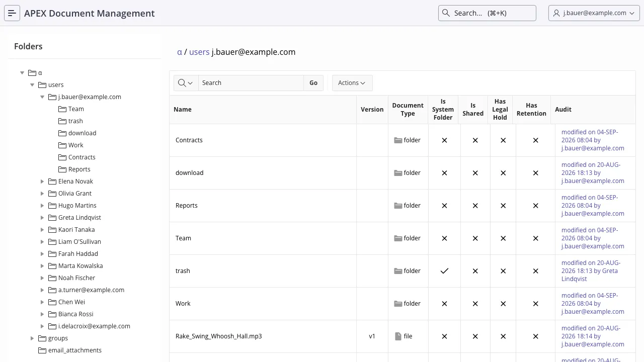Expand the Greta Lindqvist folder
This screenshot has height=362, width=644.
pos(42,218)
